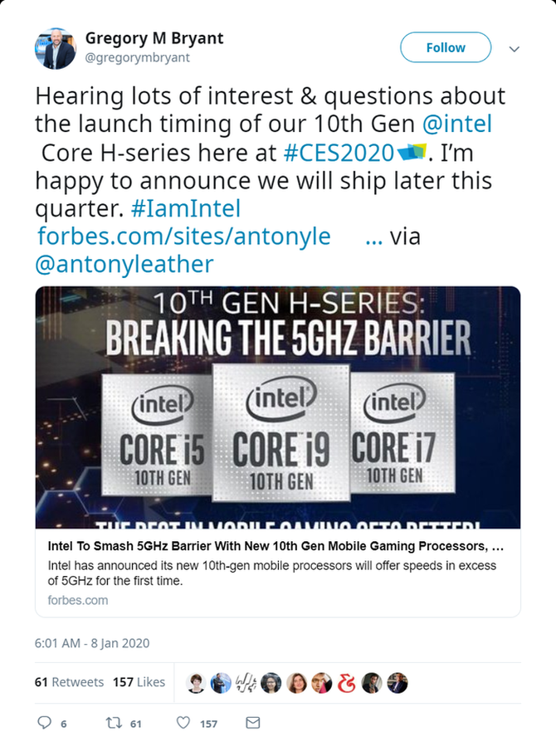This screenshot has height=756, width=556.
Task: Open the @antonyleather mention
Action: coord(124,264)
